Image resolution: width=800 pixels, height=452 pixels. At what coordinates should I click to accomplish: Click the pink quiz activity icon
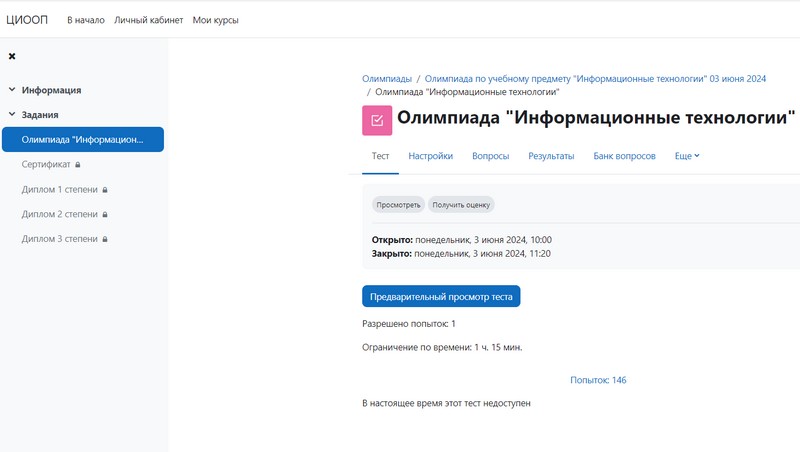[377, 119]
